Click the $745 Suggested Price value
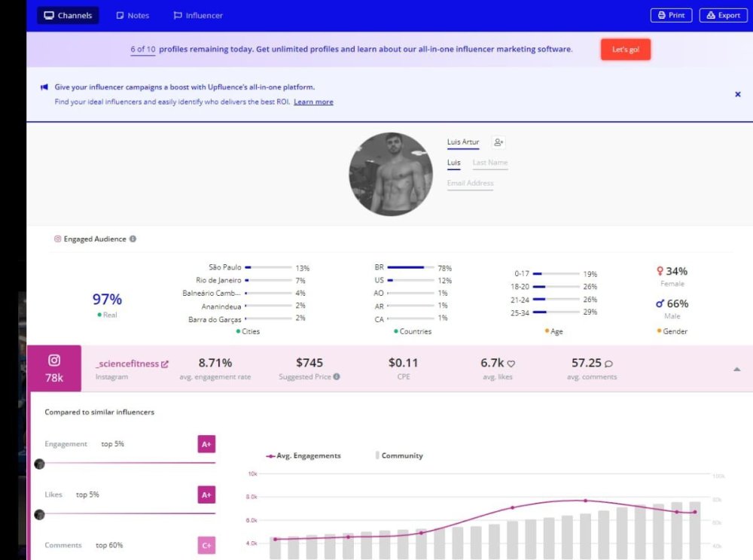 (x=309, y=363)
